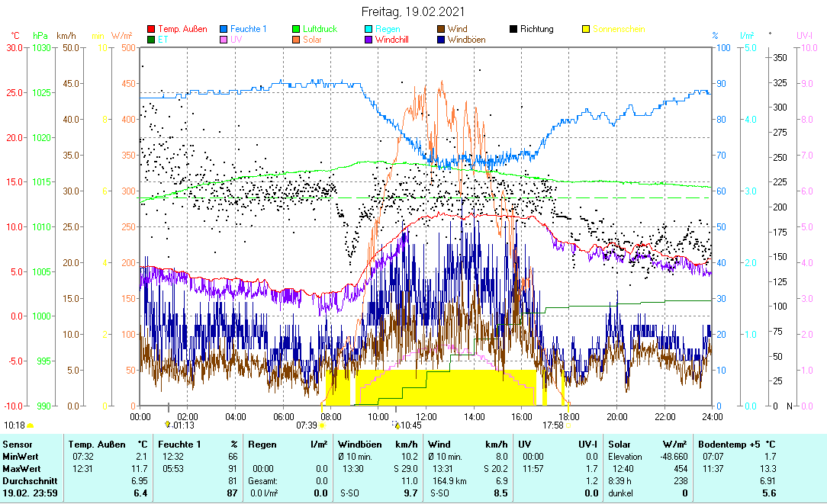
Task: Click the black Richtung legend square
Action: 513,30
